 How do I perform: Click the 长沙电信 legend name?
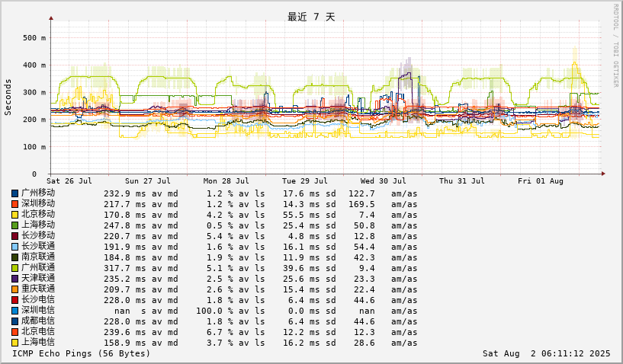click(x=38, y=300)
